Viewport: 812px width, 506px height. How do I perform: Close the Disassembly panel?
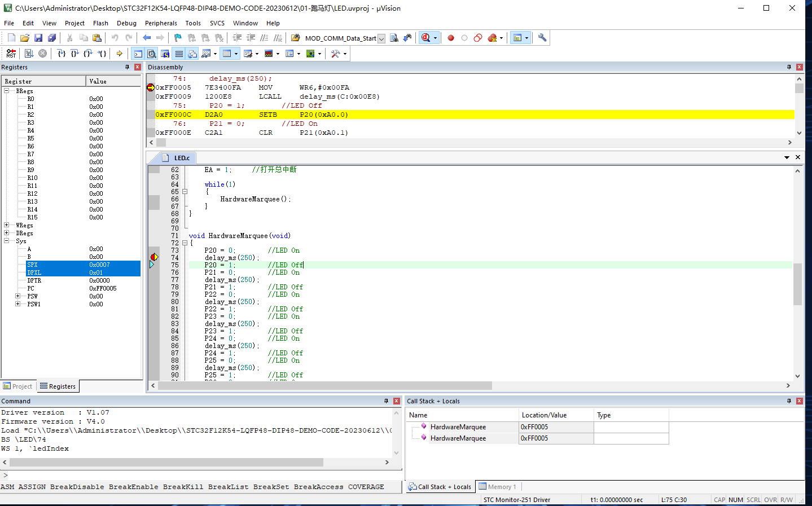tap(799, 67)
